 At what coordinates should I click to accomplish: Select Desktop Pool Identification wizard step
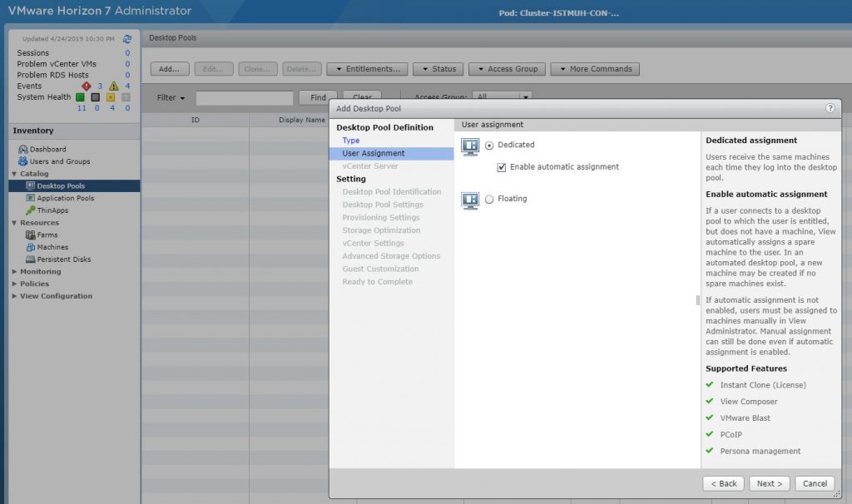392,192
